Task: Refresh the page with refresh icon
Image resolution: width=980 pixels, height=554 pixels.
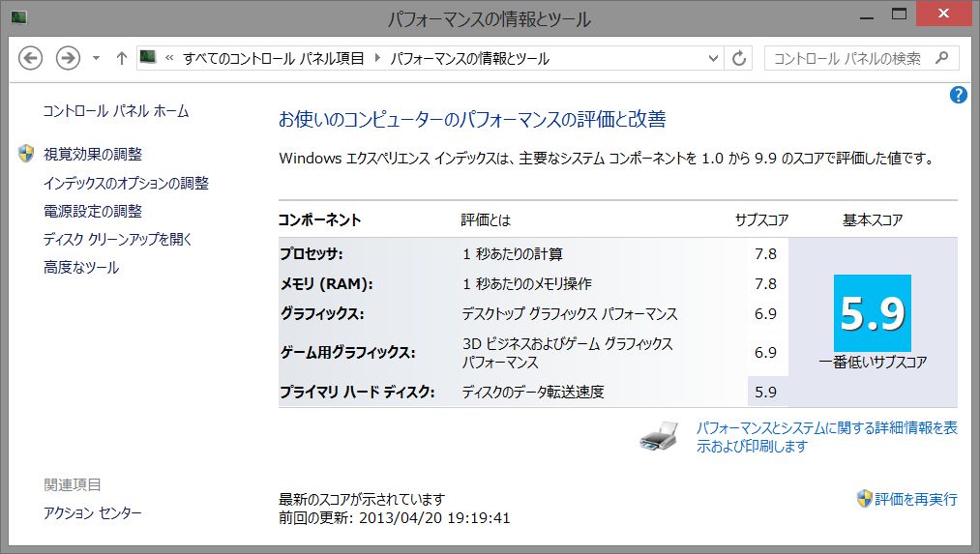Action: coord(739,59)
